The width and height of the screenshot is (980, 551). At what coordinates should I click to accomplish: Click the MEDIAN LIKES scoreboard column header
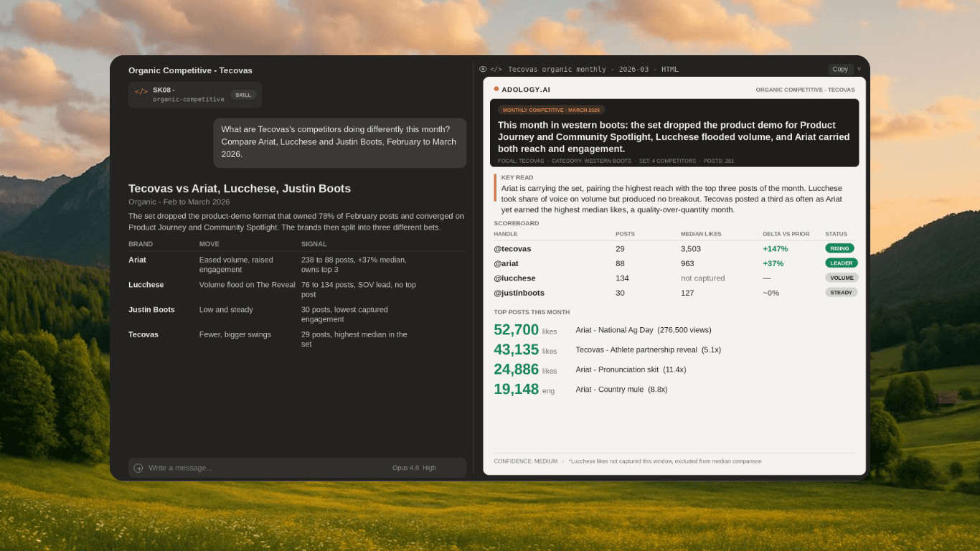tap(701, 234)
